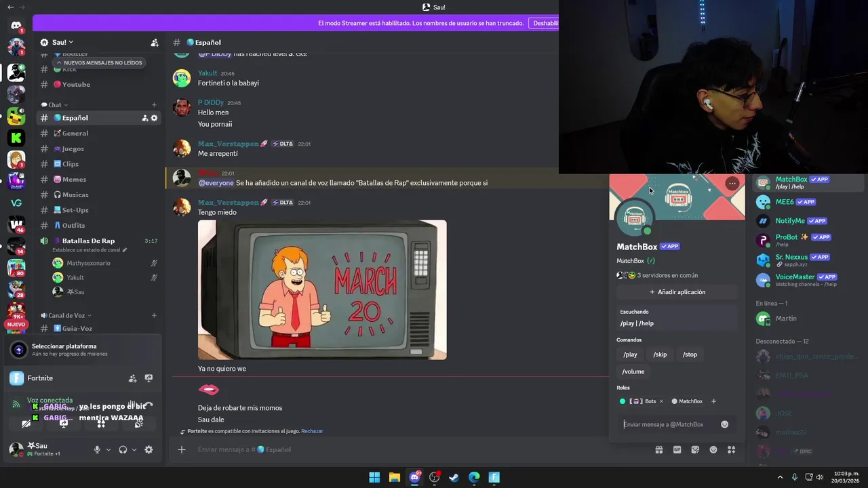
Task: Open emoji picker in channel message bar
Action: click(713, 449)
